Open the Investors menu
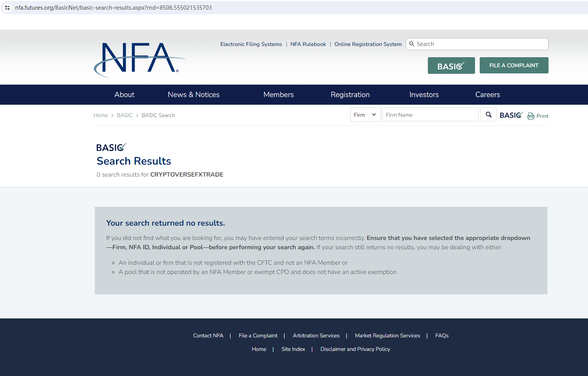Screen dimensions: 588x376 pos(424,95)
